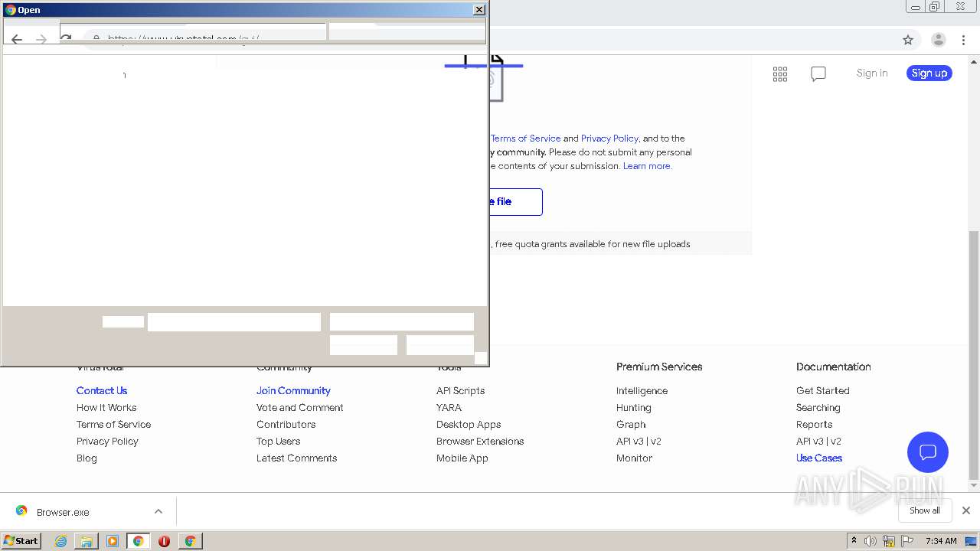This screenshot has width=980, height=551.
Task: Open the network tray icon
Action: 889,541
